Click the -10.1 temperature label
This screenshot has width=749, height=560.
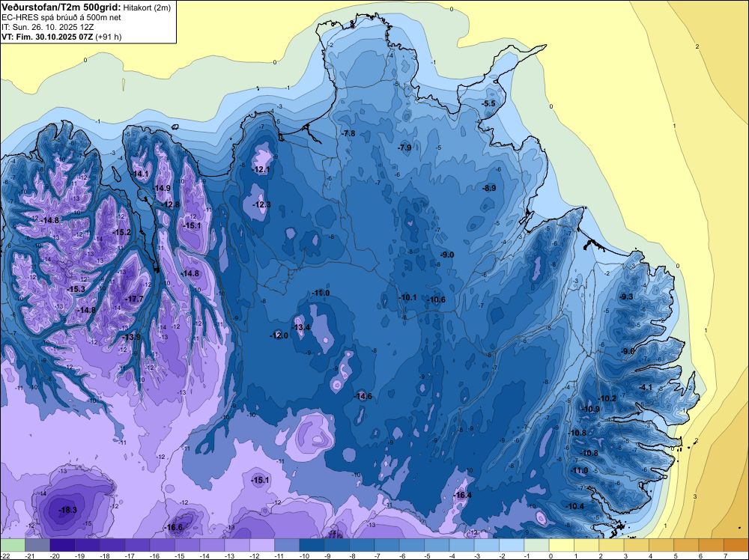pyautogui.click(x=407, y=297)
